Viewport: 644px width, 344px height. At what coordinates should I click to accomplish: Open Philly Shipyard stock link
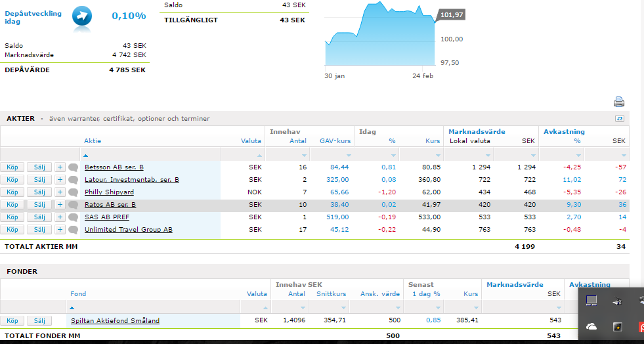point(109,192)
